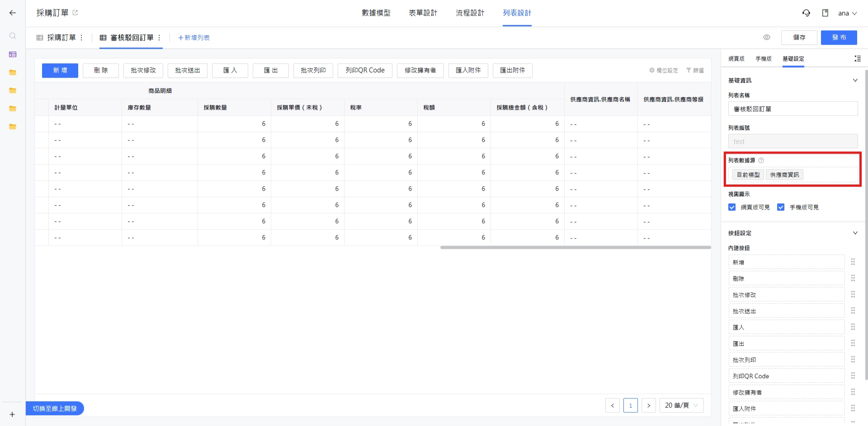This screenshot has width=868, height=426.
Task: Select the 供應商資訊 data source tag
Action: click(784, 175)
